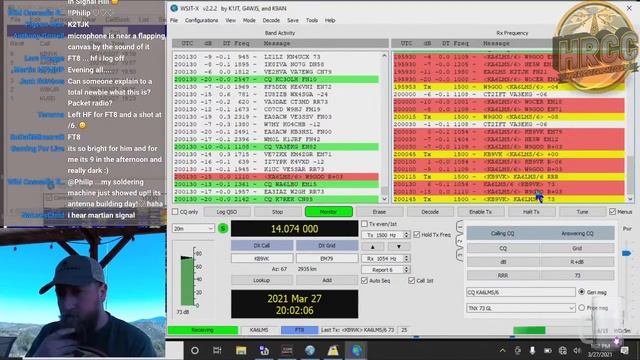Click the Tx 1500 Hz spinner arrows
This screenshot has height=360, width=640.
pos(406,235)
